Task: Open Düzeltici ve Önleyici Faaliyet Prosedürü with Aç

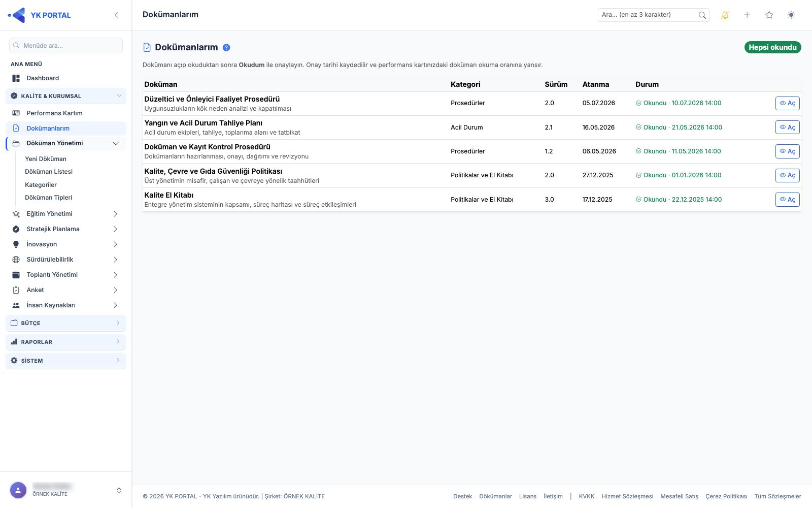Action: [x=788, y=103]
